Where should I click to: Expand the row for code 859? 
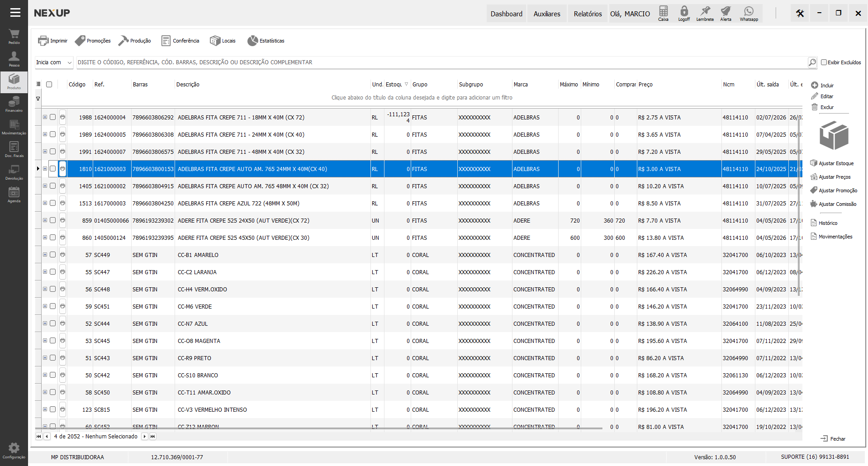tap(45, 220)
